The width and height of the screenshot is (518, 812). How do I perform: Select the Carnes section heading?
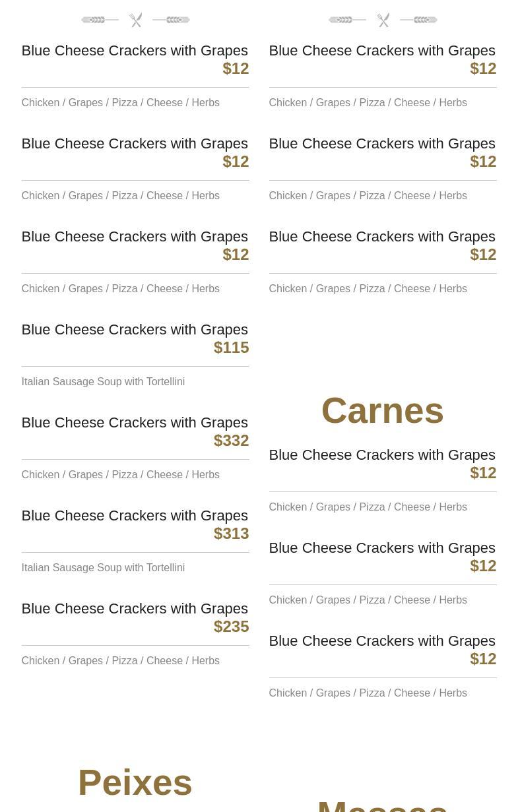[382, 410]
